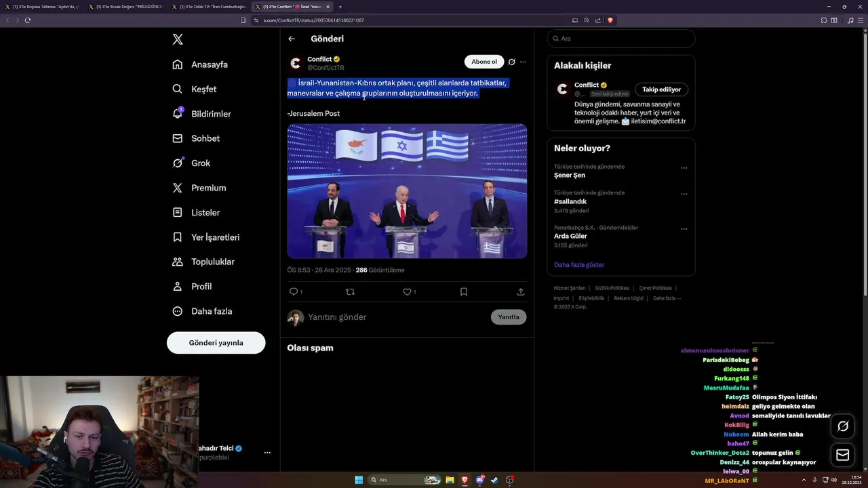Viewport: 868px width, 488px height.
Task: Click browser bookmark icon near address bar
Action: click(243, 20)
